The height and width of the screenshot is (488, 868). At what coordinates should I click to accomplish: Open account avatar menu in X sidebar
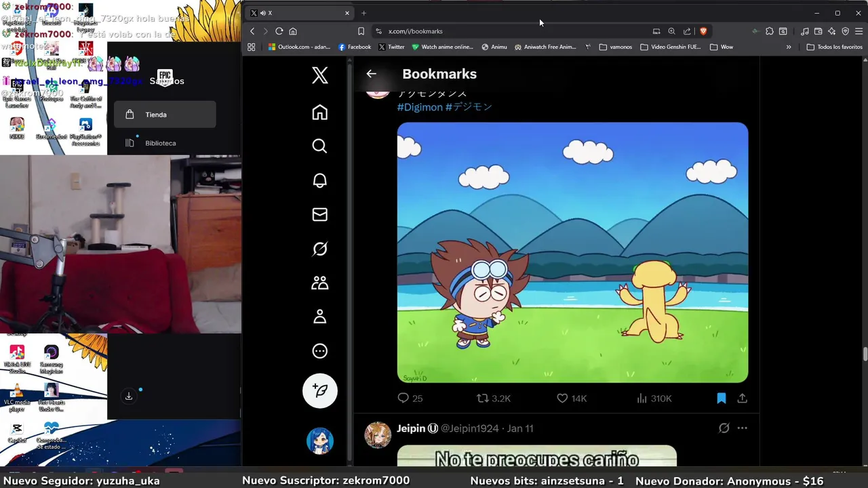[320, 441]
